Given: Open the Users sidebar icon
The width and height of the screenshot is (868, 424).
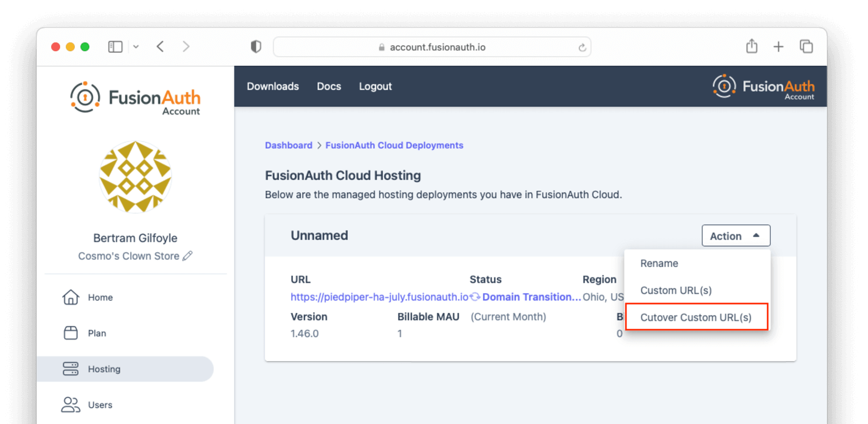Looking at the screenshot, I should [x=71, y=404].
